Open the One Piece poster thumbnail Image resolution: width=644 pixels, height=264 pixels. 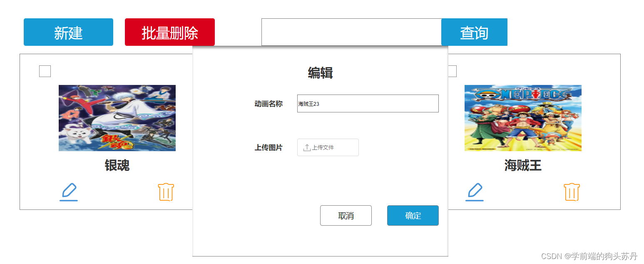pyautogui.click(x=523, y=118)
